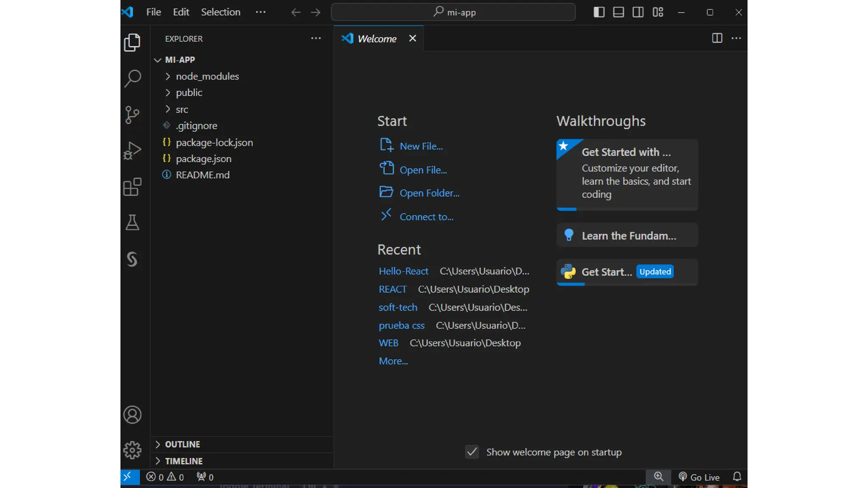Viewport: 868px width, 488px height.
Task: Open recent project WEB
Action: 388,343
